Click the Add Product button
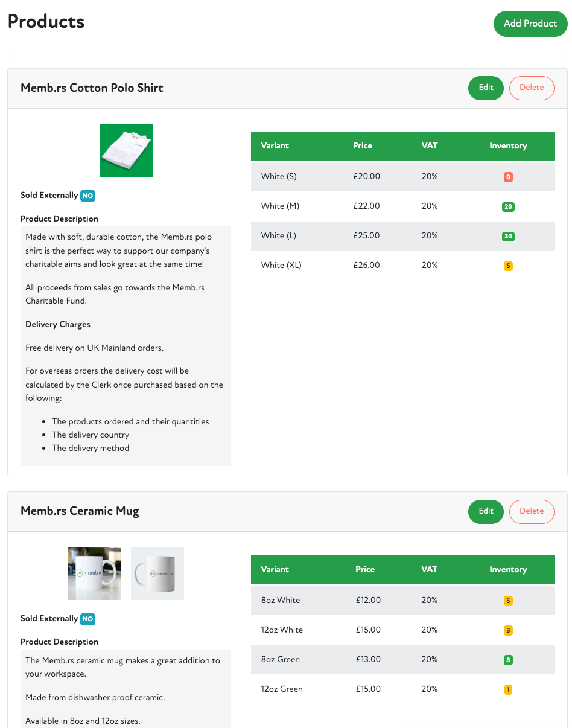 tap(530, 24)
